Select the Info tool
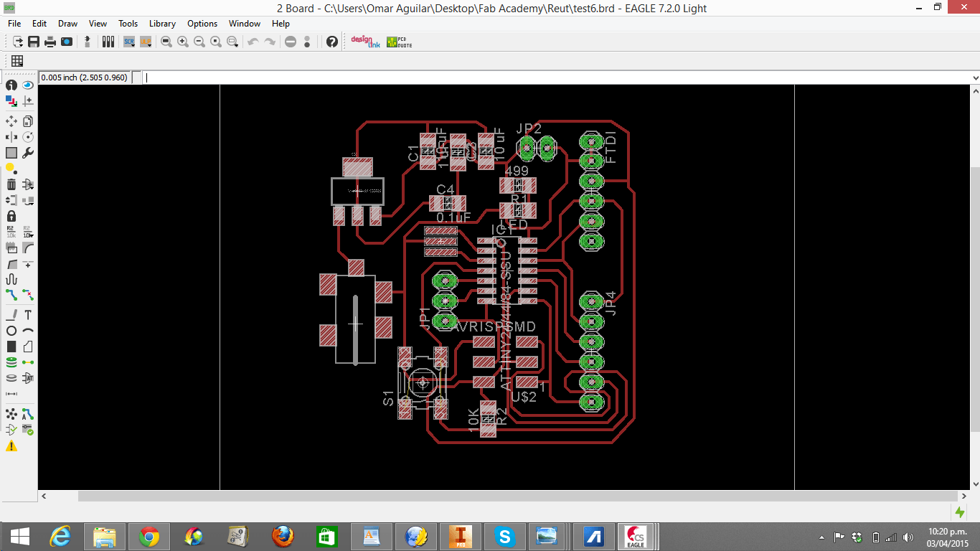 pos(11,85)
